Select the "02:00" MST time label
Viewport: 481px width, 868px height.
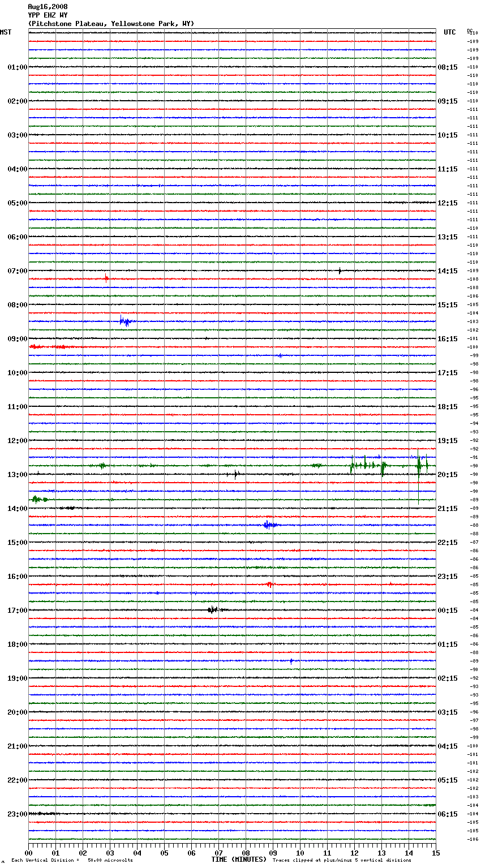click(x=18, y=101)
